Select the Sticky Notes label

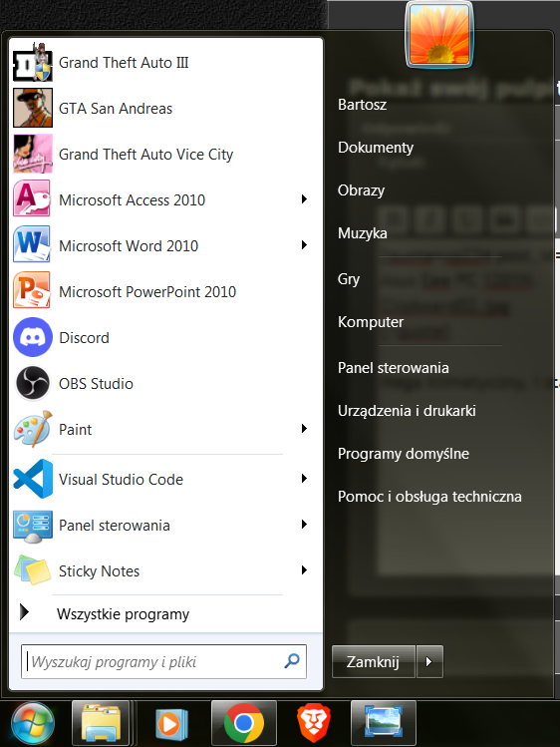tap(99, 571)
